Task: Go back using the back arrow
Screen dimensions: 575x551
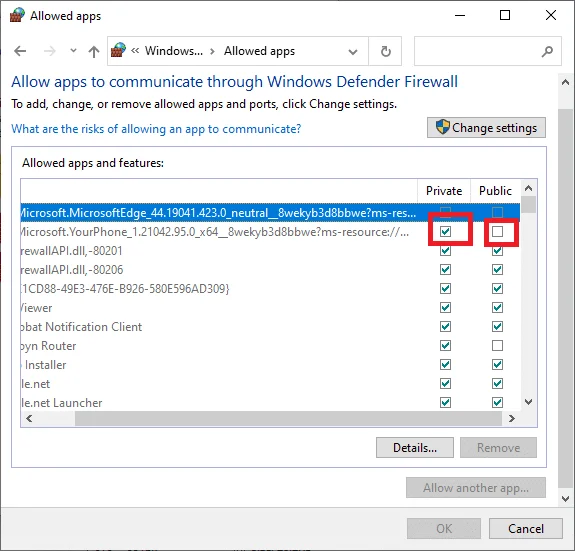Action: [20, 51]
